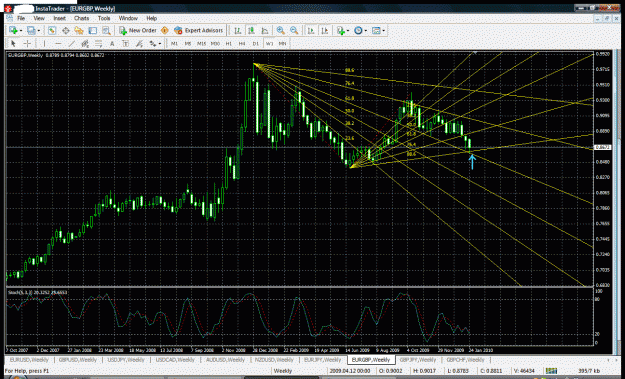625x379 pixels.
Task: Toggle the Terminal panel icon
Action: [x=92, y=30]
